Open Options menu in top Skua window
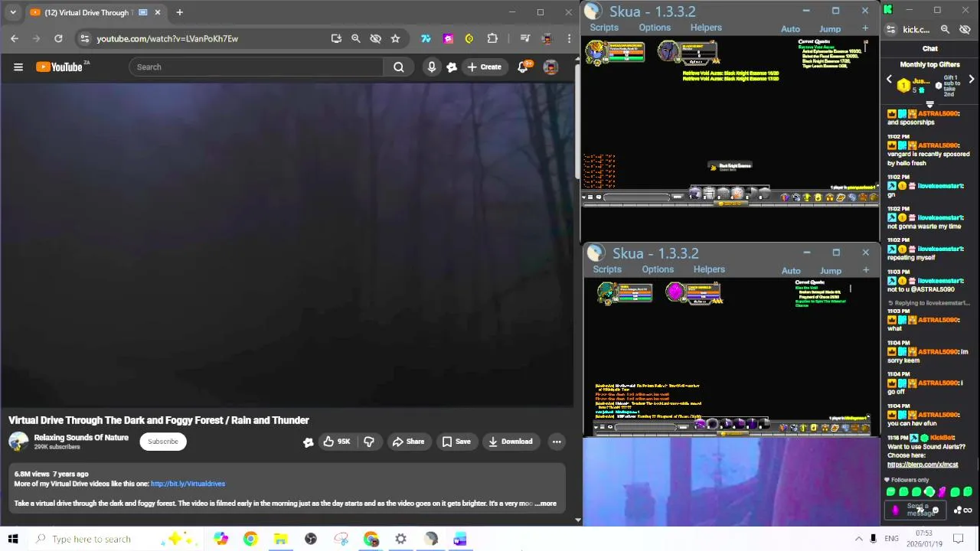This screenshot has width=980, height=551. click(655, 28)
